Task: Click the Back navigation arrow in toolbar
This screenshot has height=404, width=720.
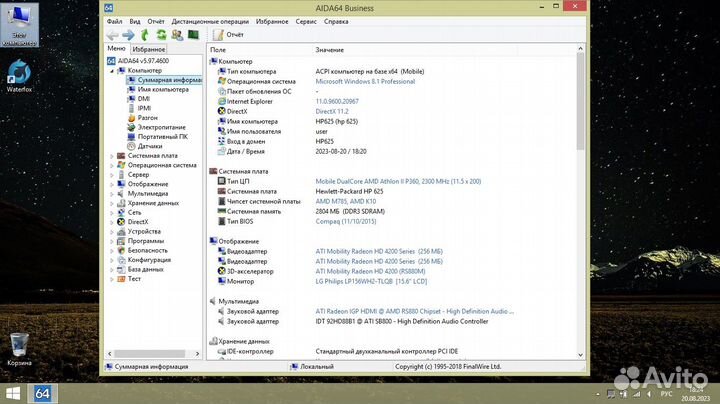Action: 112,35
